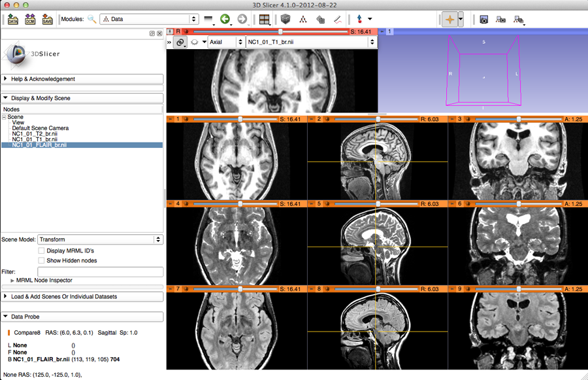This screenshot has height=380, width=588.
Task: Click the Filter text field
Action: coord(100,271)
